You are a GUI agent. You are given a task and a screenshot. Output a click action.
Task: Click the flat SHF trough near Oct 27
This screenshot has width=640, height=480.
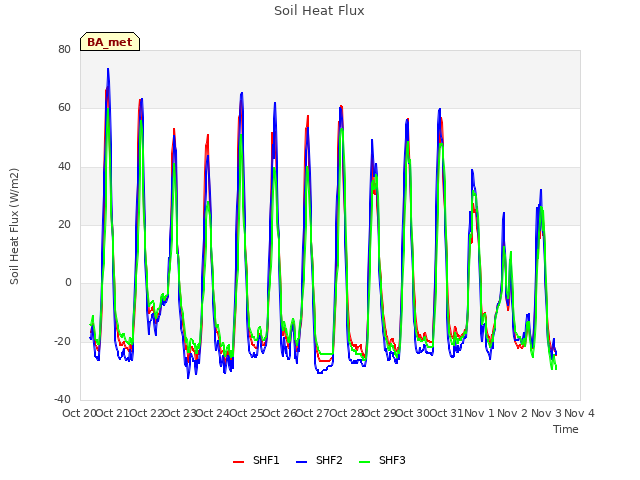click(x=326, y=361)
